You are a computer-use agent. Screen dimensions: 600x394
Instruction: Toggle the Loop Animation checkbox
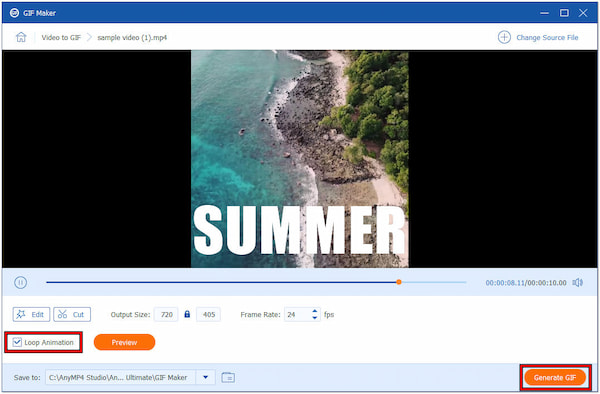(x=17, y=342)
